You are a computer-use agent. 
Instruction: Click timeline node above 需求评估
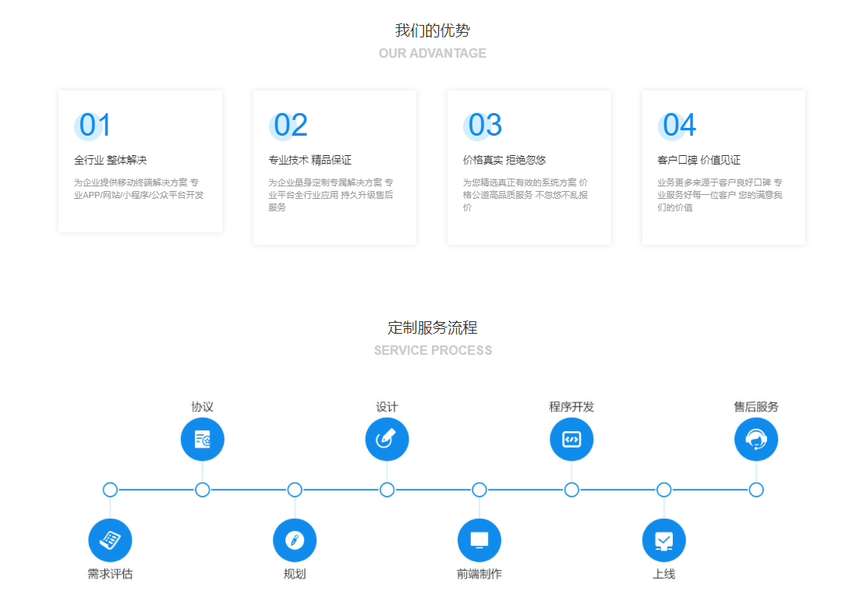[x=110, y=490]
